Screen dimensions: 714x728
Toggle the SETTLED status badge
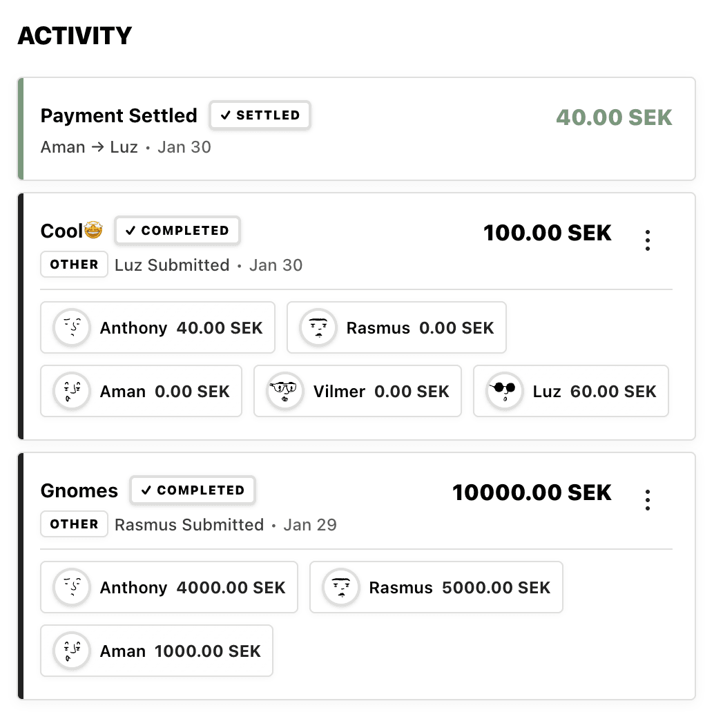click(x=260, y=115)
